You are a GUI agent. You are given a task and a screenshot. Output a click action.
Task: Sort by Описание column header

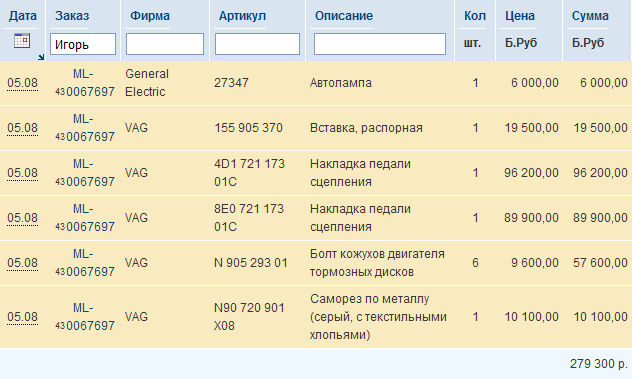tap(344, 16)
